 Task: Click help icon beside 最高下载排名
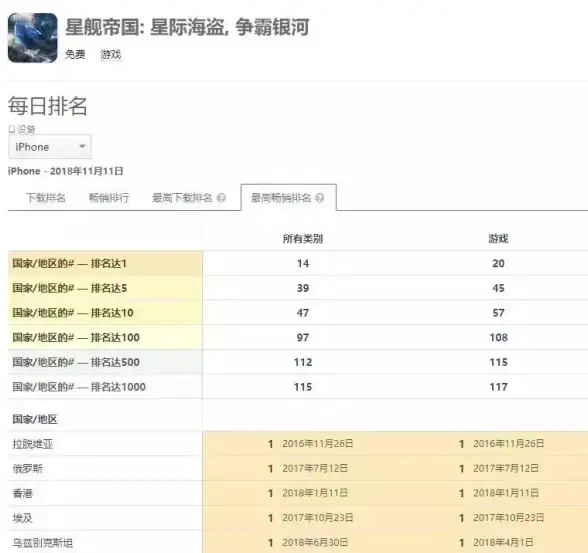[221, 198]
